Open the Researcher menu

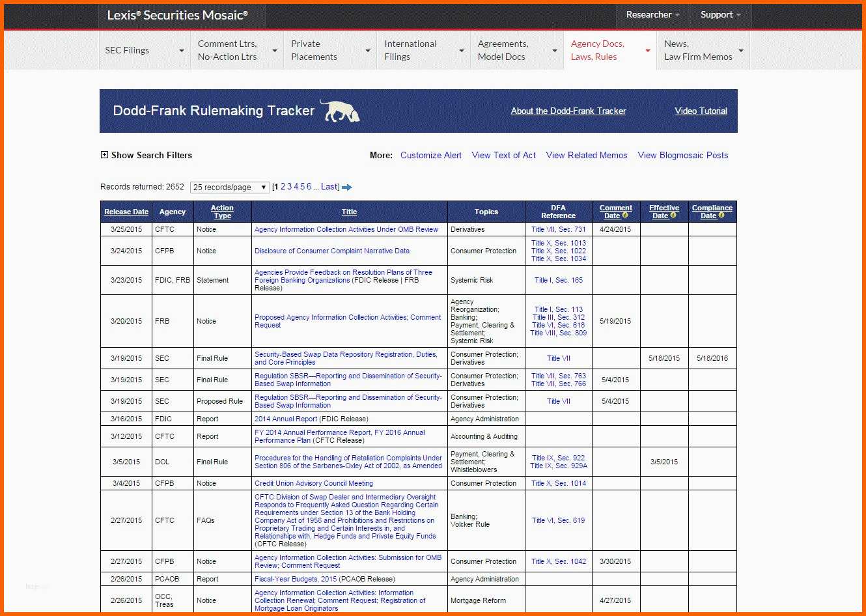pos(652,14)
